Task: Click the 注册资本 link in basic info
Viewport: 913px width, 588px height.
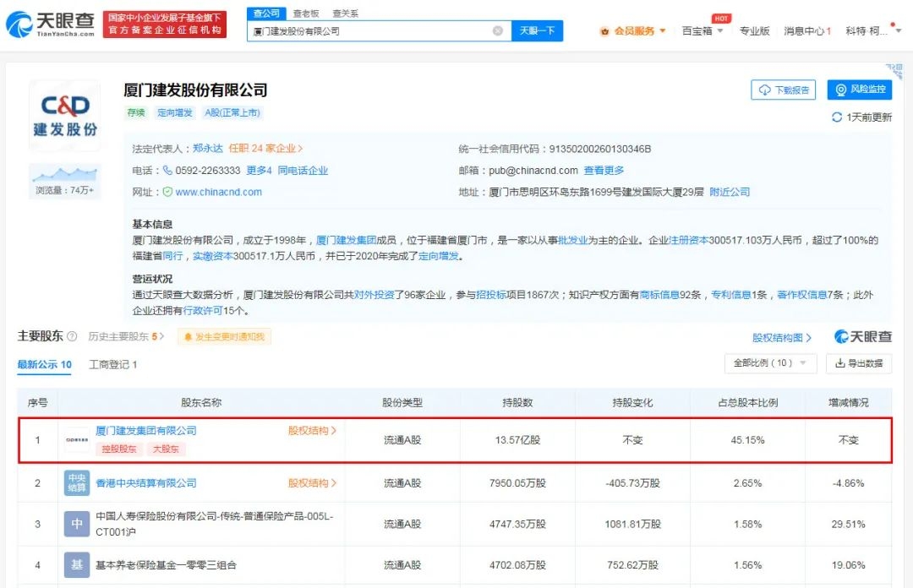Action: click(688, 240)
